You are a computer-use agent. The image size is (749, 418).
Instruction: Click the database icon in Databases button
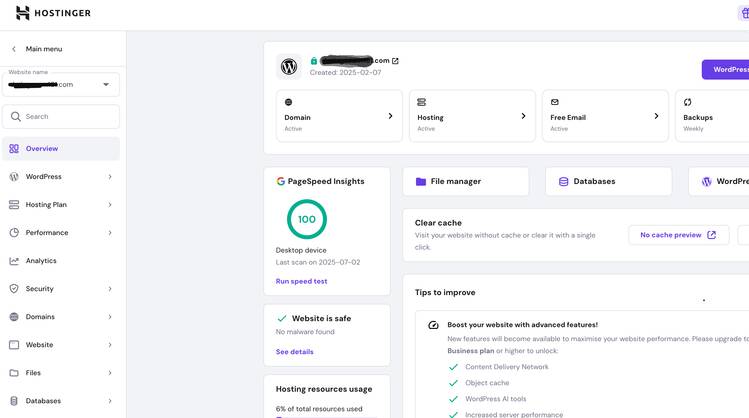(x=564, y=182)
